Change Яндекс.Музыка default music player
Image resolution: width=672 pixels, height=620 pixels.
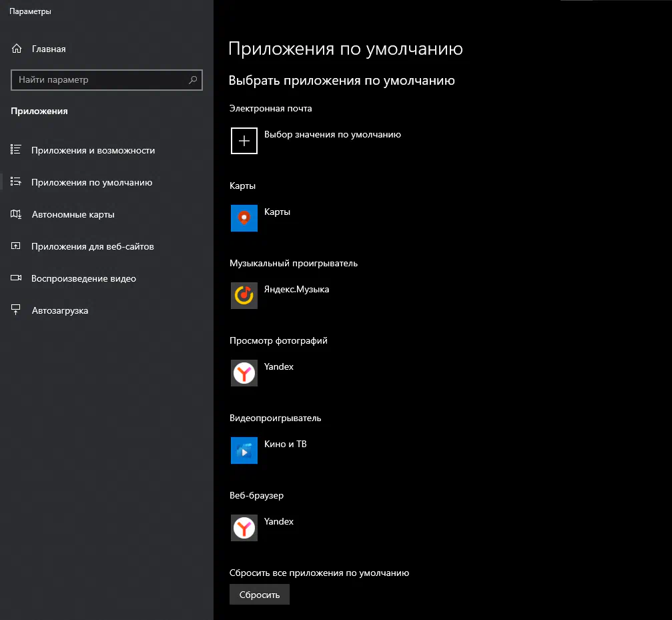(296, 289)
